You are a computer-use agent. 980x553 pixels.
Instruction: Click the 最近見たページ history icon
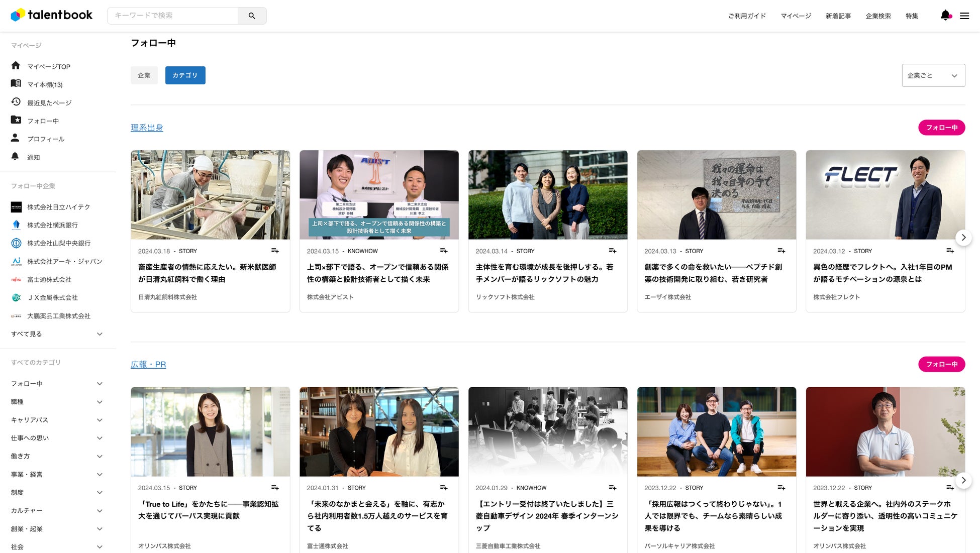(16, 102)
